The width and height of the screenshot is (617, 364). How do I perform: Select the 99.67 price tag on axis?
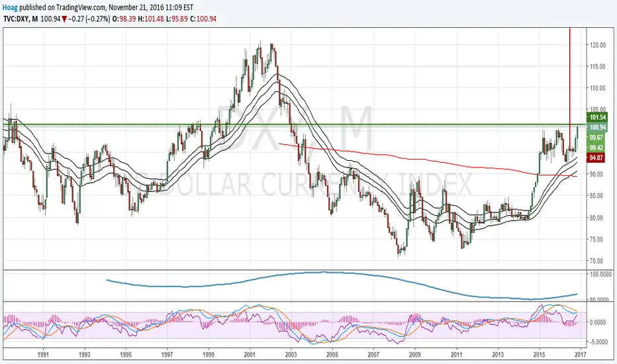pyautogui.click(x=597, y=138)
